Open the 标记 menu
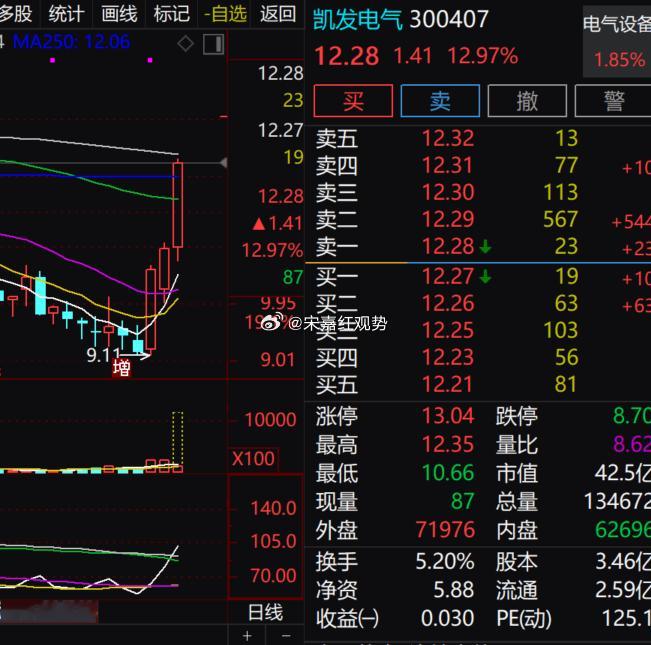 pyautogui.click(x=171, y=14)
